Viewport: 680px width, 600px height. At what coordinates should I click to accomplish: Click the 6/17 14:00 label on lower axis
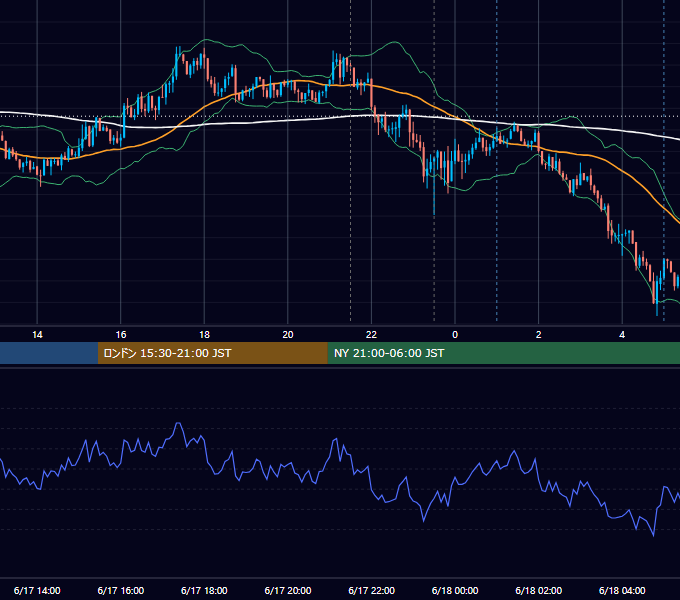37,590
